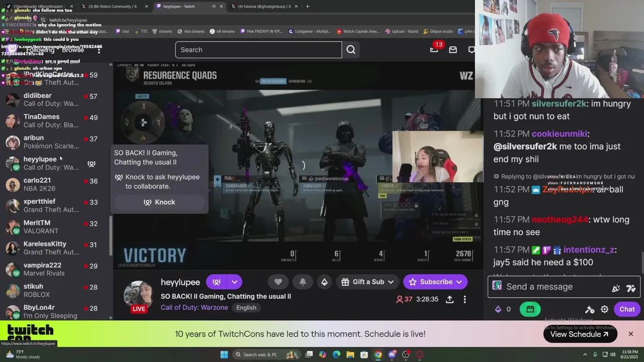Click the purple collaboration knock icon beside heyylupee

(x=216, y=282)
